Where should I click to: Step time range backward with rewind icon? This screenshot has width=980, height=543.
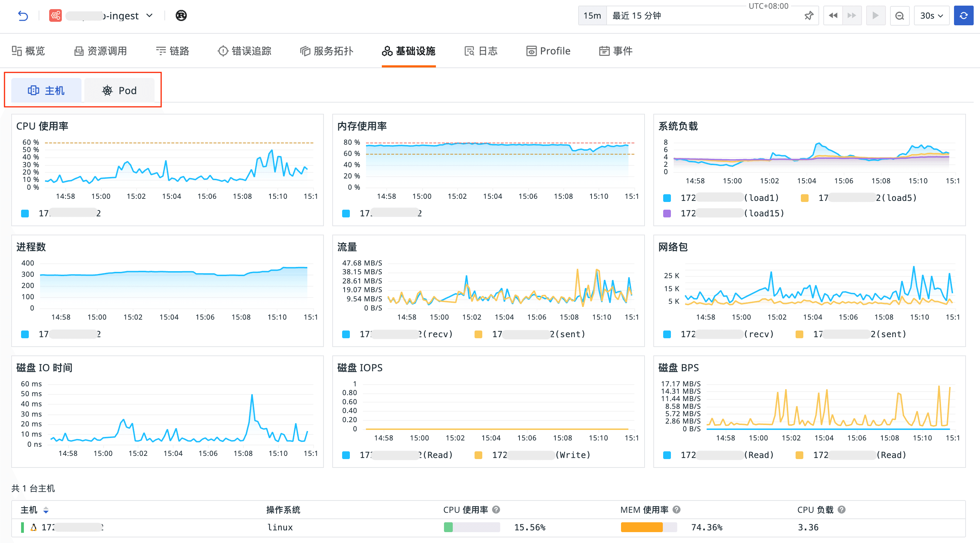click(833, 15)
